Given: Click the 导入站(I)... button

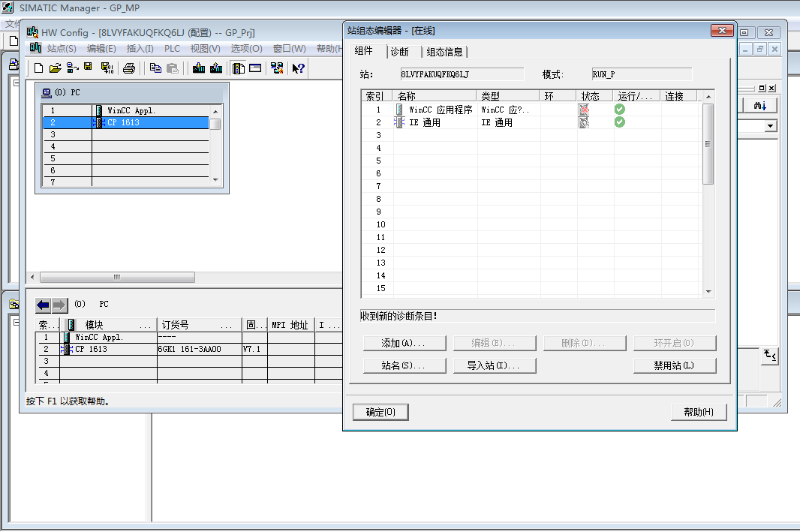Looking at the screenshot, I should pos(495,365).
